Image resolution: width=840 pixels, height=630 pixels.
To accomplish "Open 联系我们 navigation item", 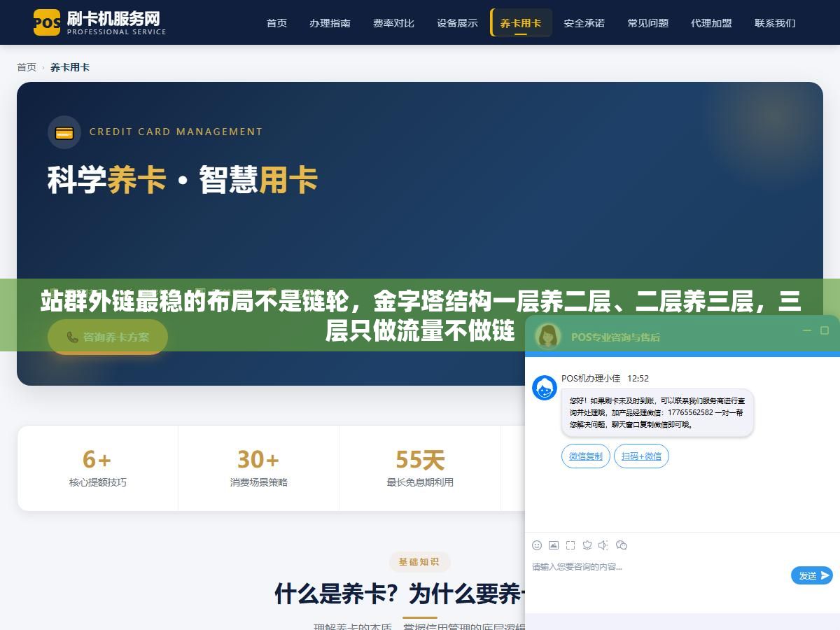I will [x=775, y=23].
